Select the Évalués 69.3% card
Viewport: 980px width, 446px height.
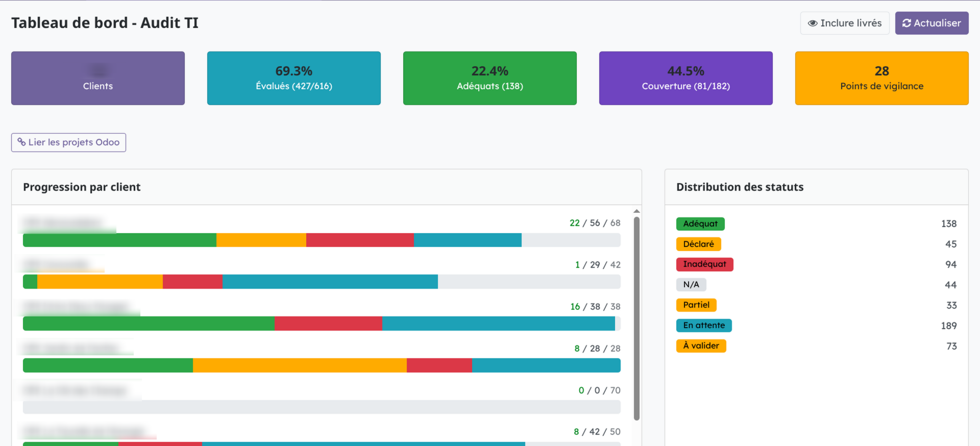(x=293, y=78)
